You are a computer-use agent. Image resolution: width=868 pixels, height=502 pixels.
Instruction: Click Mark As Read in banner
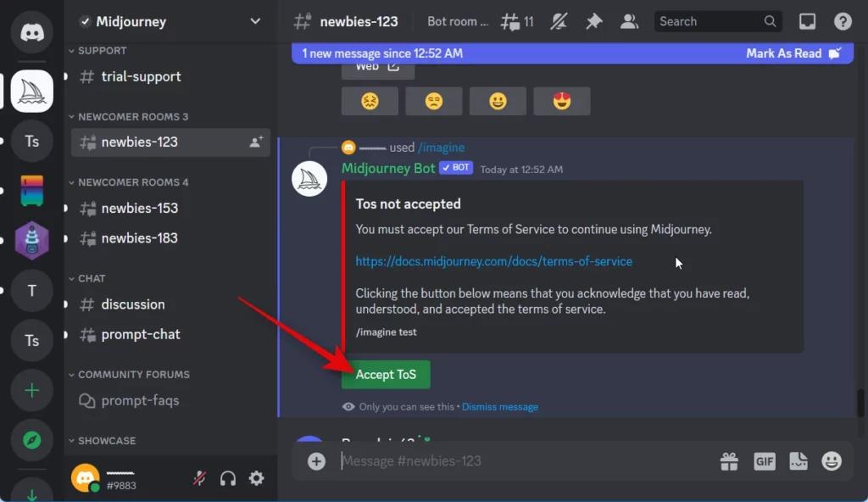coord(793,53)
